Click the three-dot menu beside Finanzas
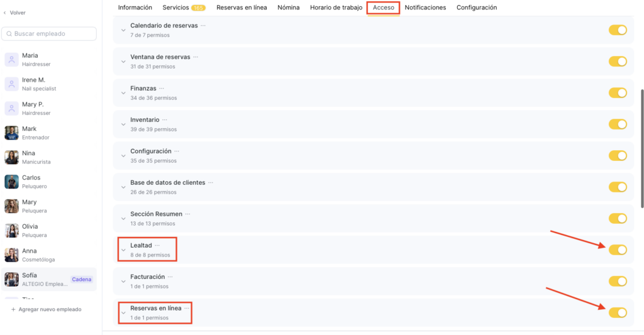Screen dimensions: 644x335 point(162,89)
